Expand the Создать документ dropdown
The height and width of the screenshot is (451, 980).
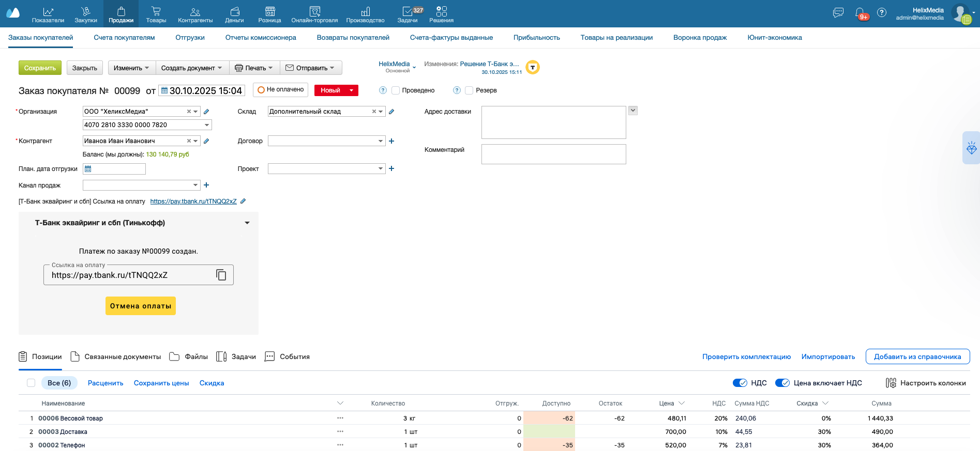coord(192,68)
